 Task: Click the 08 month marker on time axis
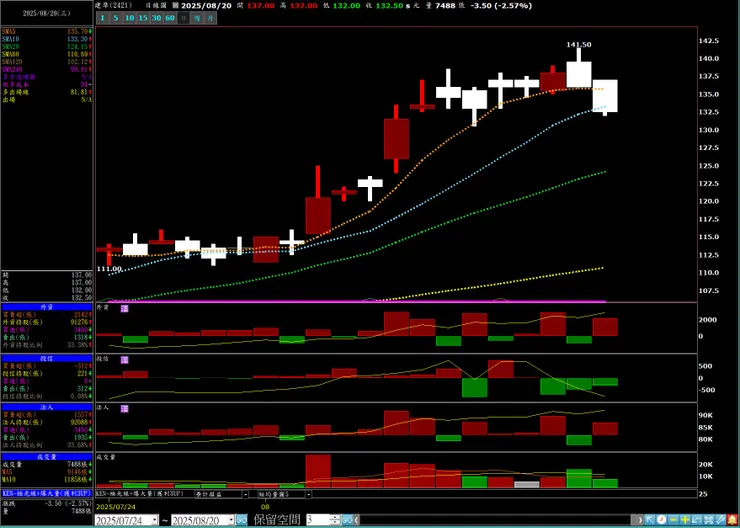pos(267,506)
